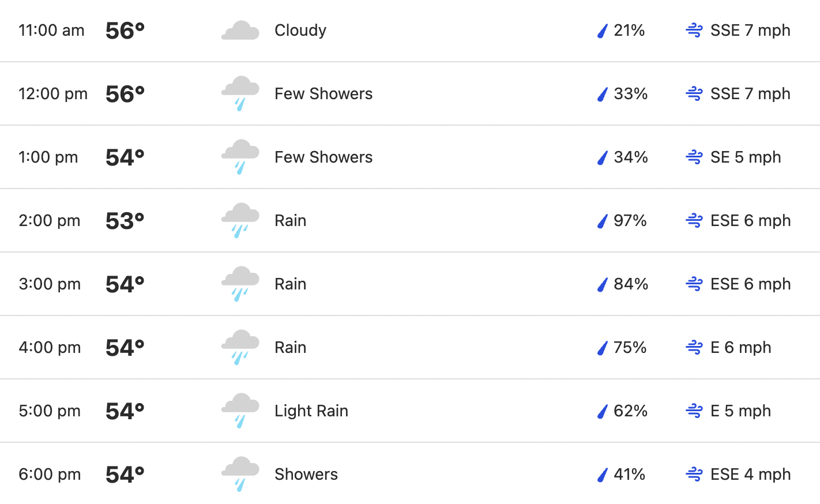The image size is (820, 504).
Task: Click the 1:00 pm Few Showers text
Action: tap(324, 157)
